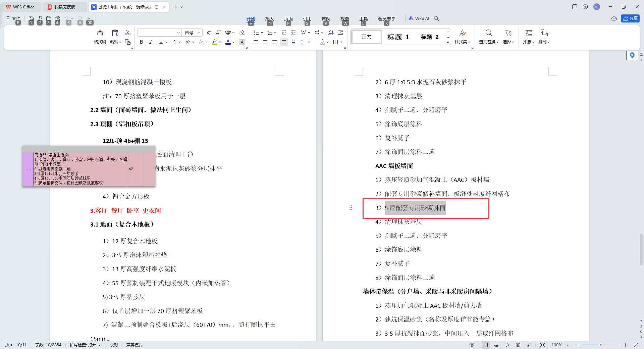
Task: Increase font size with A+ icon
Action: (209, 33)
